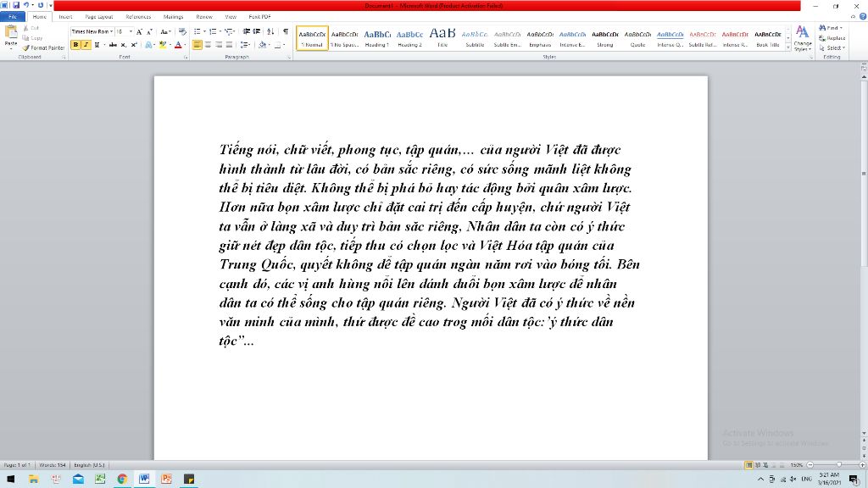Screen dimensions: 868x488
Task: Toggle Underline formatting
Action: click(x=97, y=45)
